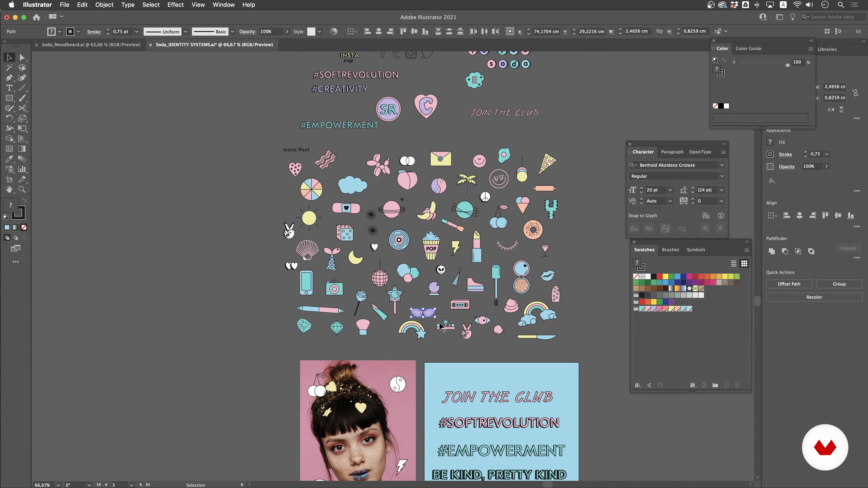This screenshot has width=868, height=488.
Task: Click the Pathfinder Unite icon
Action: coord(772,251)
